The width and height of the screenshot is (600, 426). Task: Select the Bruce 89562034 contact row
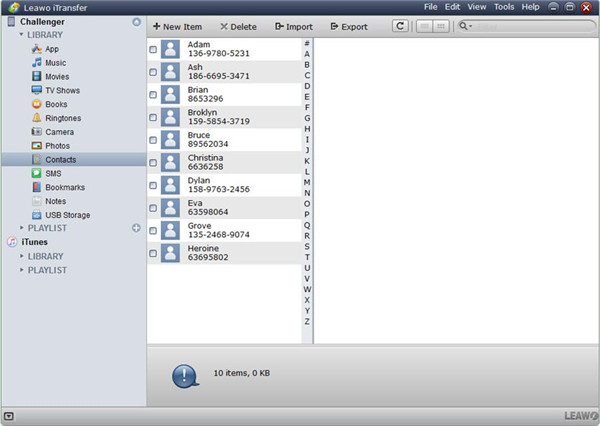[225, 140]
